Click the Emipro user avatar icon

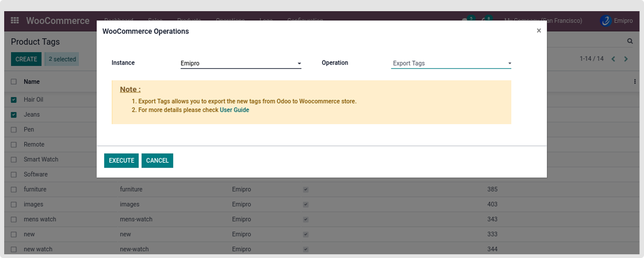pyautogui.click(x=606, y=20)
